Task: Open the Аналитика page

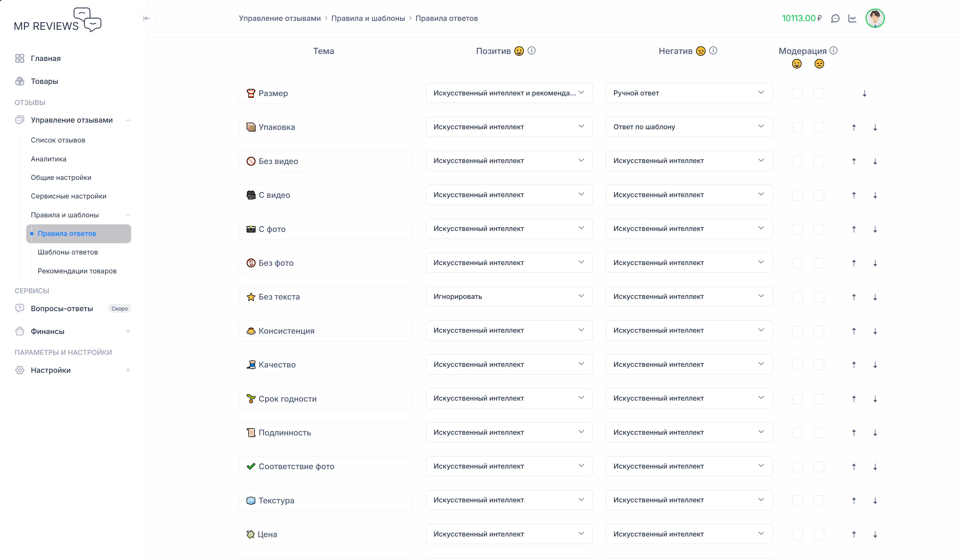Action: (x=48, y=159)
